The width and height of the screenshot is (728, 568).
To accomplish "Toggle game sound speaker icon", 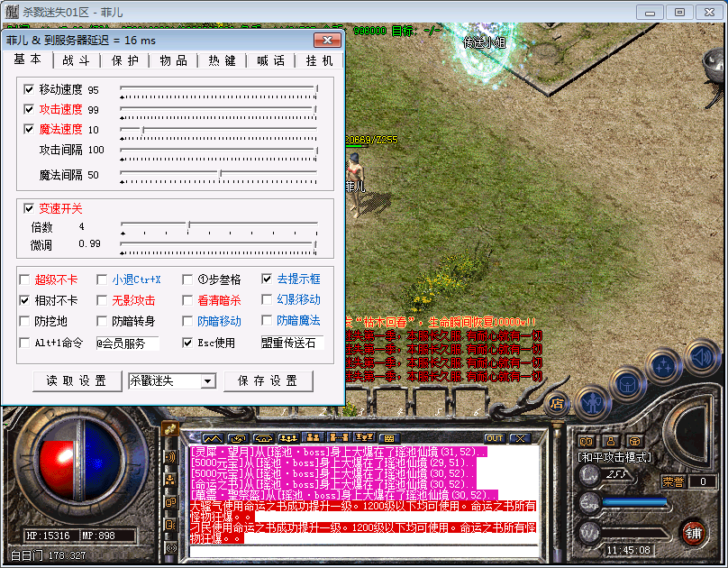I will [x=701, y=357].
